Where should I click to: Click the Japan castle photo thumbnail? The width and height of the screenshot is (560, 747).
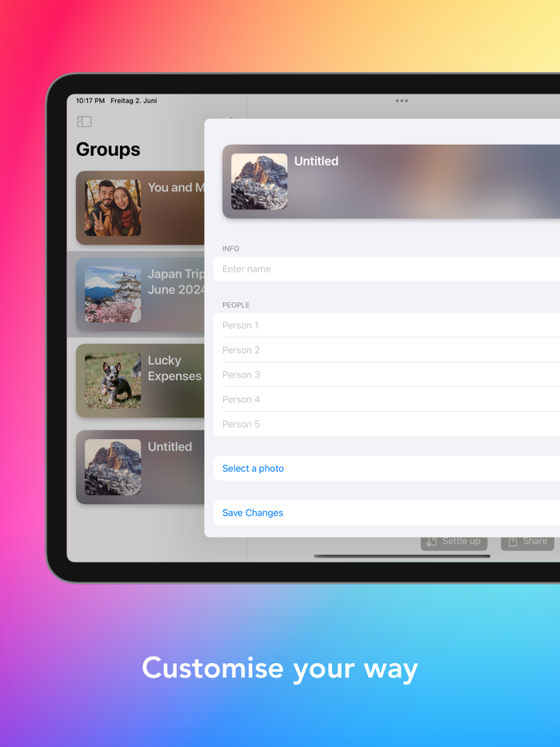[x=113, y=294]
